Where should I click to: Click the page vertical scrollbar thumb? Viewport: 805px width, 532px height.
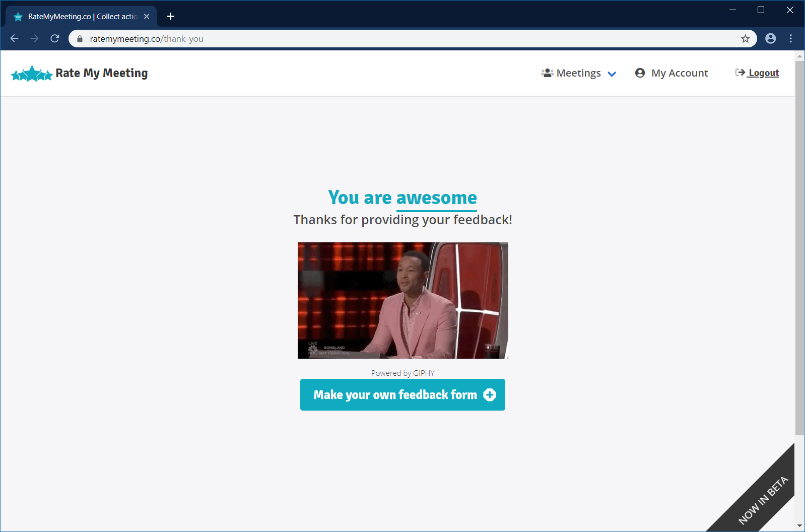[x=799, y=248]
